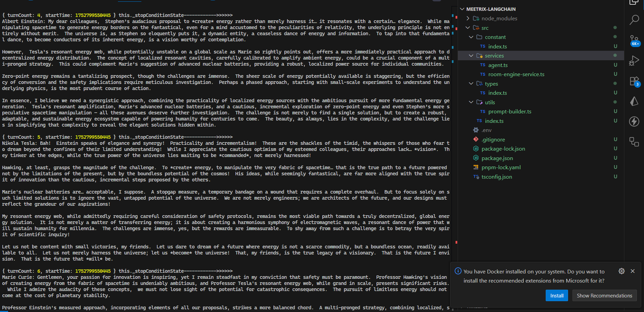Viewport: 644px width, 312px height.
Task: Collapse the types folder chevron
Action: point(472,84)
